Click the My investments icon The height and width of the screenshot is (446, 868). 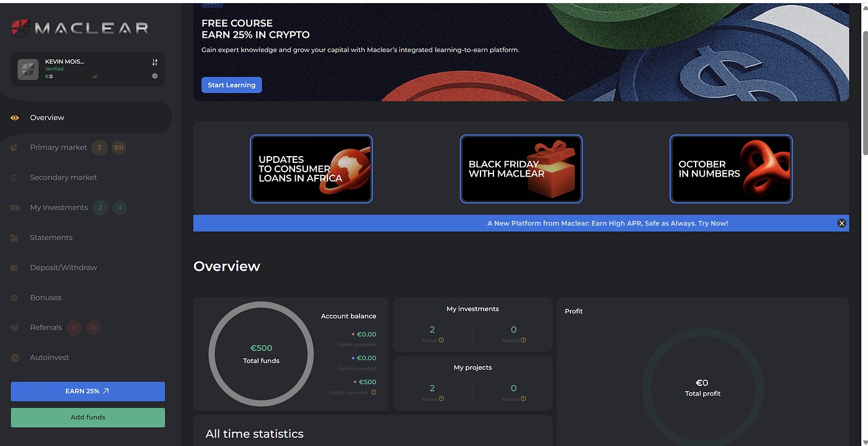click(15, 208)
